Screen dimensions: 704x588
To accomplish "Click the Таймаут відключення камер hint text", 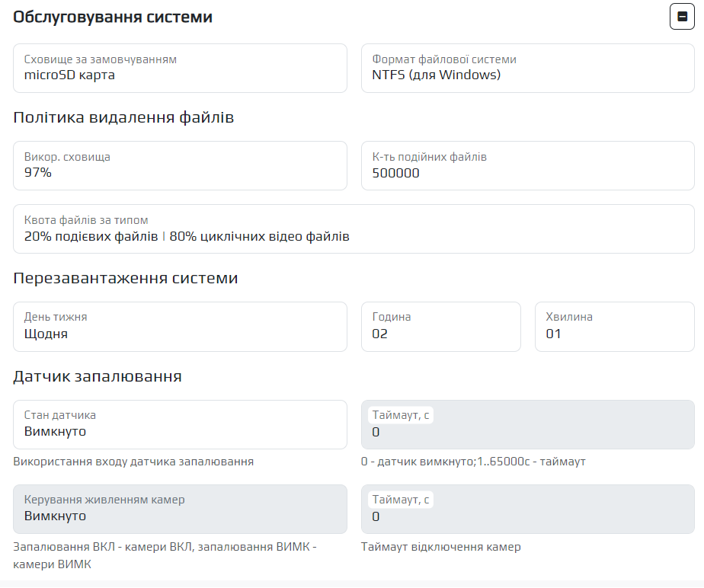I will pos(440,547).
